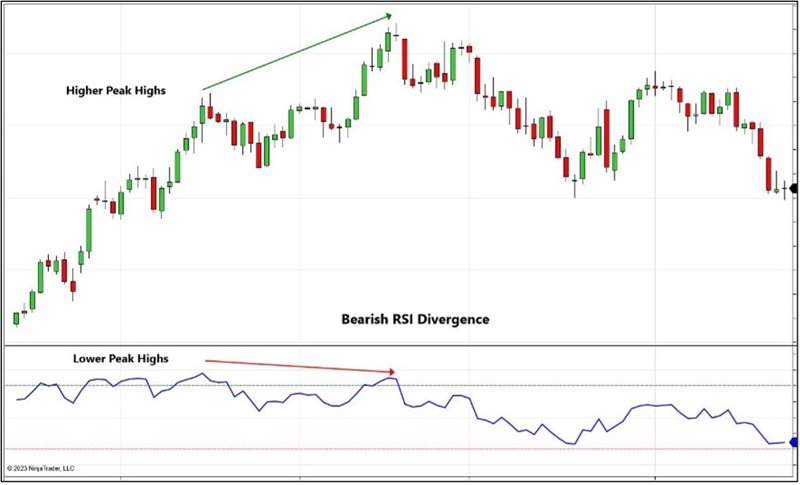The height and width of the screenshot is (485, 800).
Task: Select the blue RSI indicator line
Action: [401, 409]
